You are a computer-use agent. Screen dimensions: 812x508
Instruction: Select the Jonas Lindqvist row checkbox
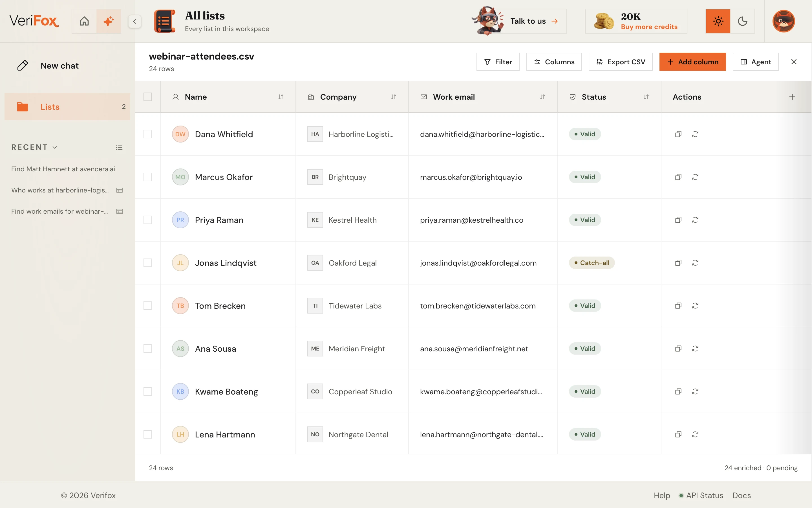pos(148,263)
